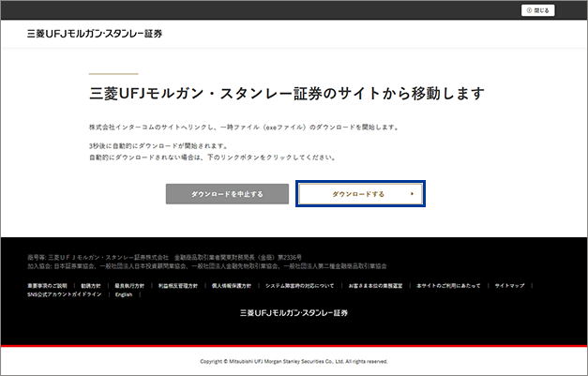This screenshot has width=588, height=376.
Task: Open お客さま本位の業務運営 footer link
Action: (375, 286)
